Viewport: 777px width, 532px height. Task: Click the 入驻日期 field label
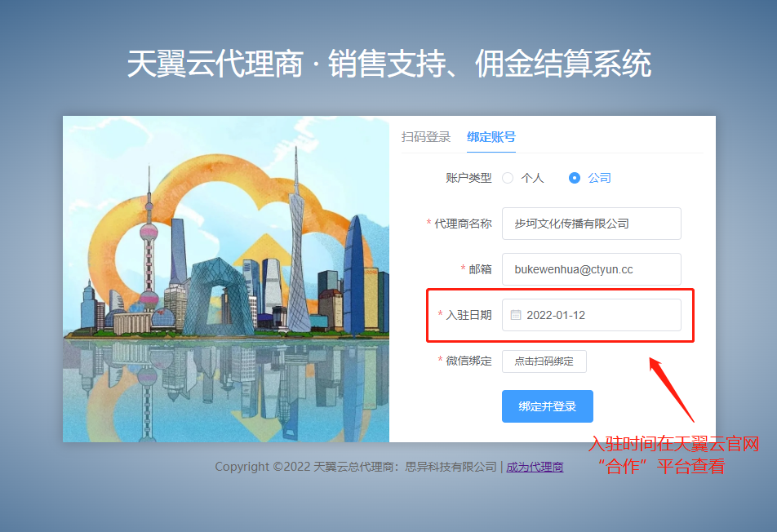(468, 315)
